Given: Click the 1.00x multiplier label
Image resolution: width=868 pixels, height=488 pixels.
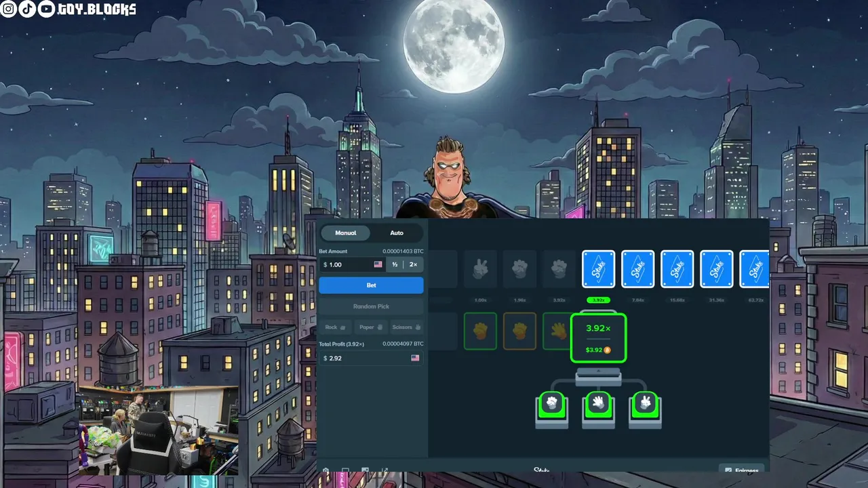Looking at the screenshot, I should (480, 300).
